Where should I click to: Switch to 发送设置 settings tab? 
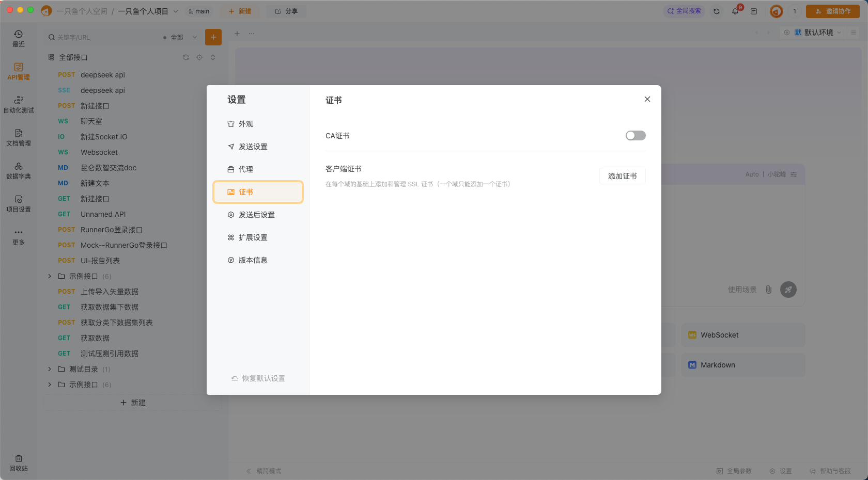point(253,147)
